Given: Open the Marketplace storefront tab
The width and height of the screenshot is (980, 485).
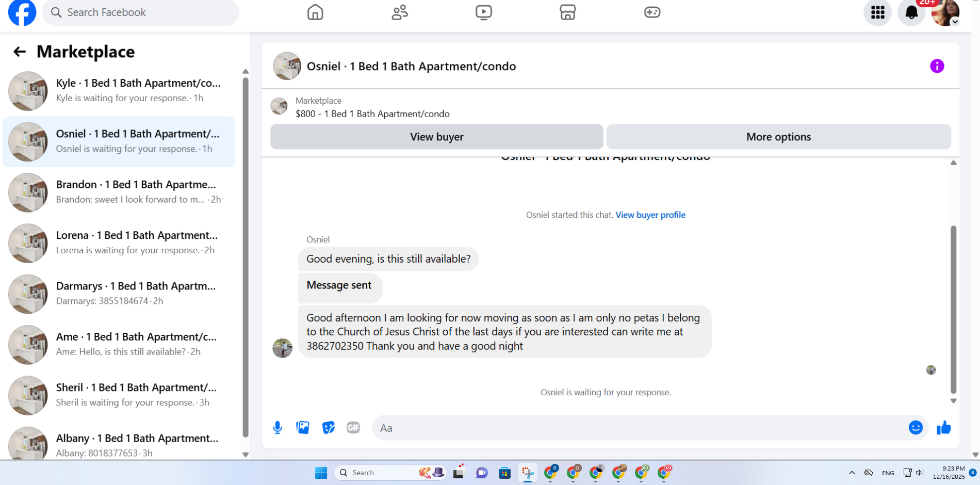Looking at the screenshot, I should coord(568,12).
